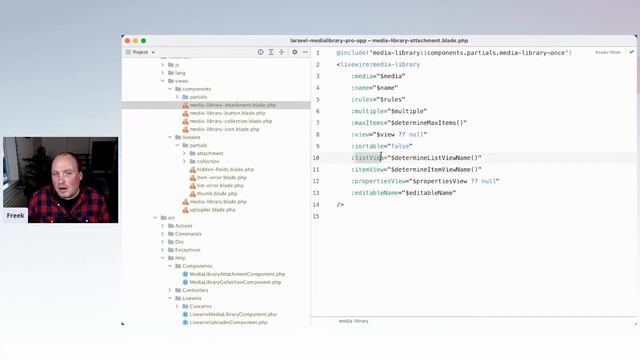This screenshot has width=640, height=360.
Task: Expand the collection folder
Action: [x=184, y=162]
